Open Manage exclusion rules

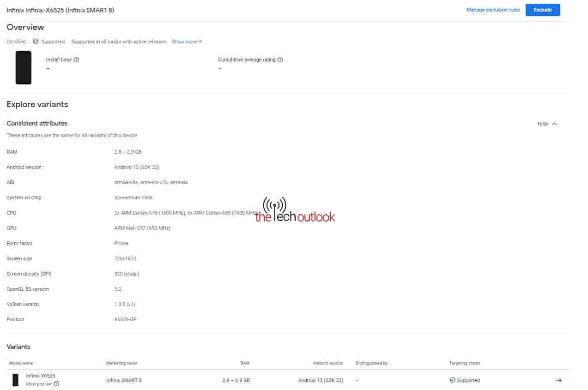tap(493, 10)
